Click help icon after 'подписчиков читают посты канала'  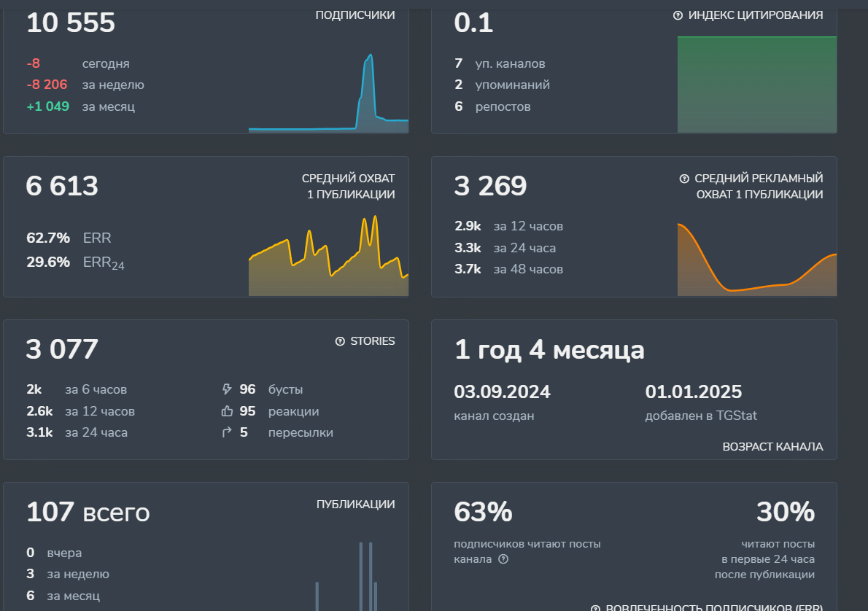click(503, 559)
